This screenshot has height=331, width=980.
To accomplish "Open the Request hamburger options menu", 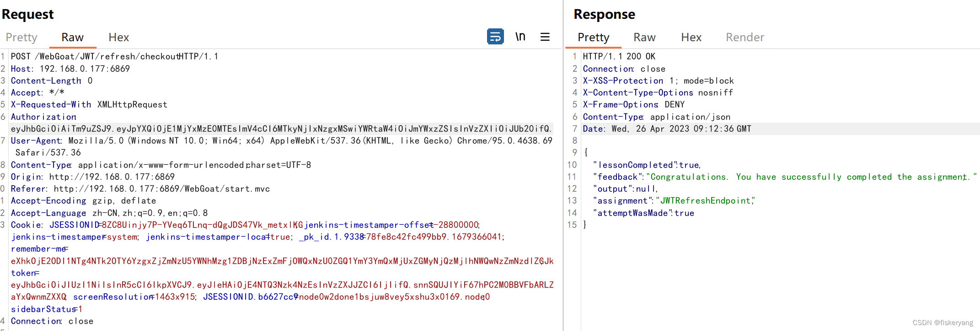I will click(x=545, y=37).
